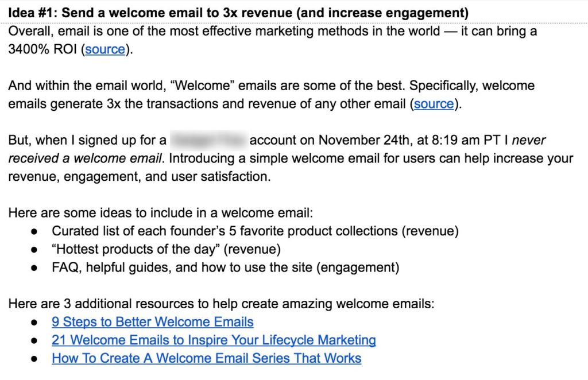
Task: Open the source link after 3400% ROI
Action: pyautogui.click(x=105, y=49)
